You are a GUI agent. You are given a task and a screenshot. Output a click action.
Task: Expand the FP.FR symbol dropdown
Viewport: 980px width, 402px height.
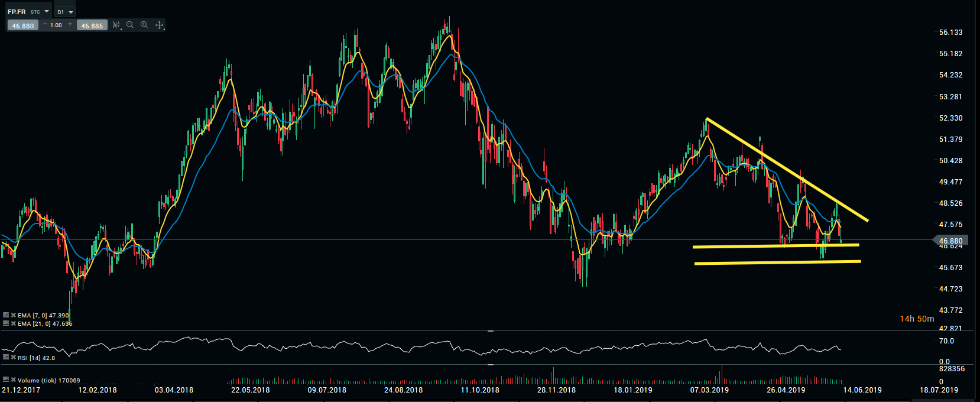pyautogui.click(x=47, y=11)
